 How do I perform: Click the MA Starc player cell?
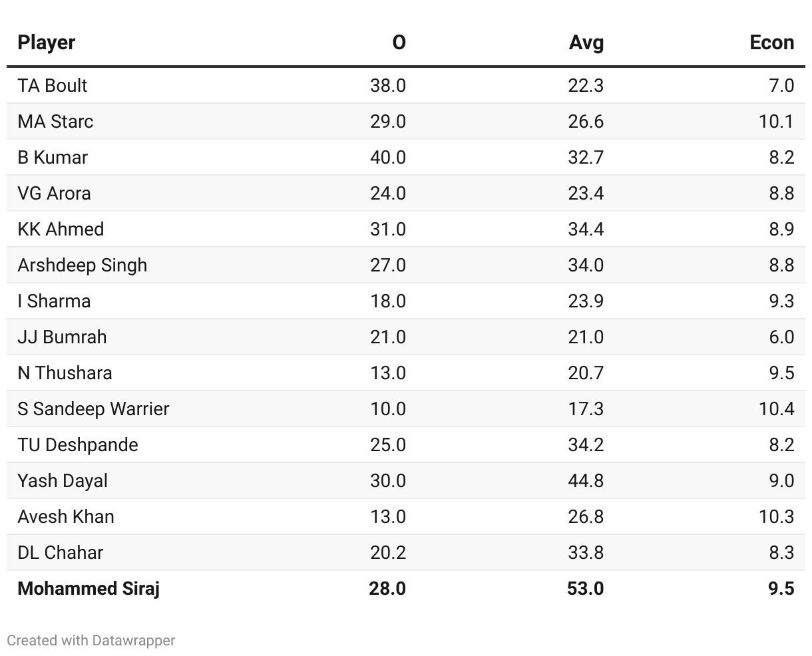tap(55, 121)
